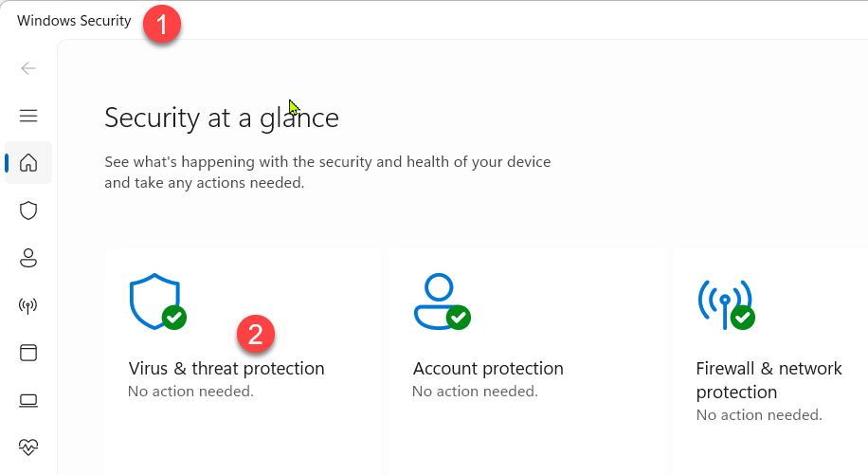
Task: Click the blue shield icon on Virus card
Action: pos(154,301)
